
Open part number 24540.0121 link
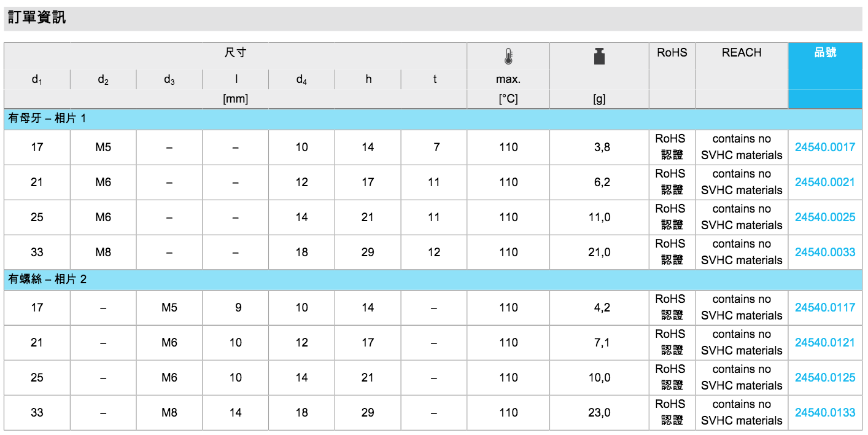[x=824, y=343]
